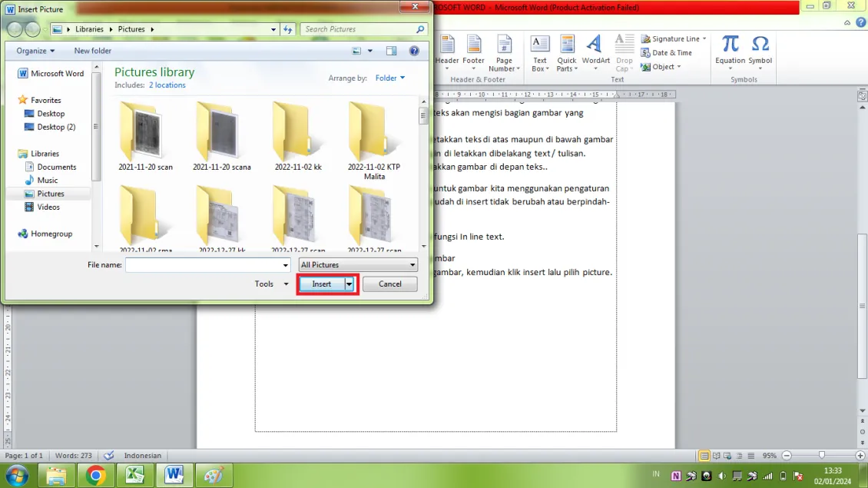Change Arrange by Folder option
This screenshot has width=868, height=488.
(x=389, y=78)
